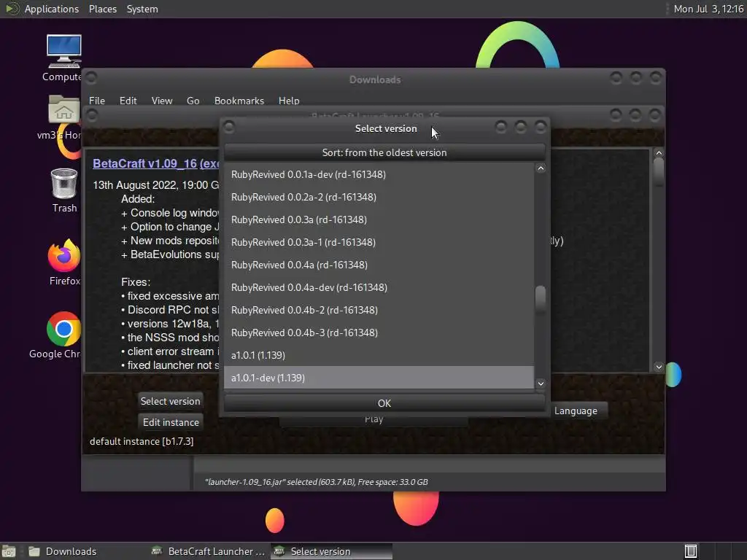Click the Downloads window menu button at left

pos(91,77)
